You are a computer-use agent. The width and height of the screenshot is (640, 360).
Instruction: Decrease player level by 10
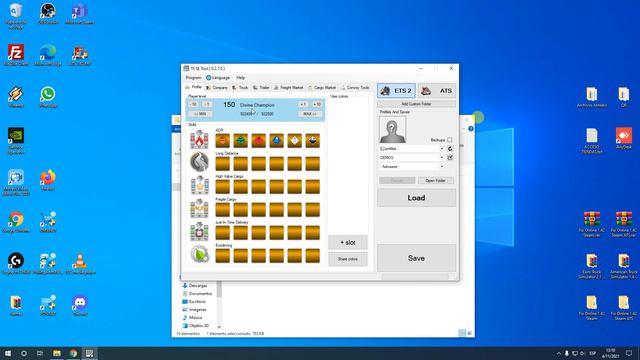tap(193, 104)
